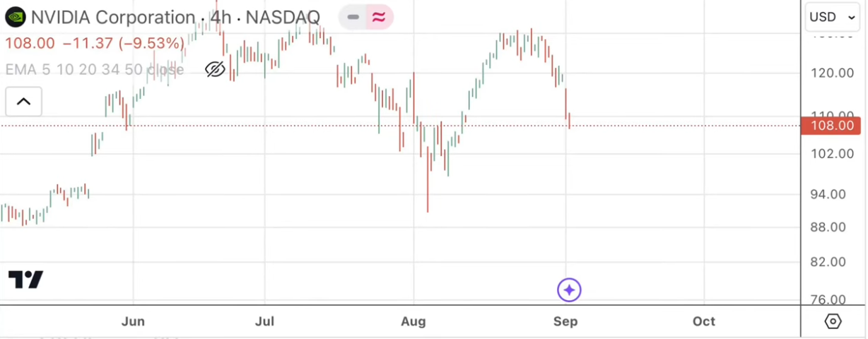Click the NVIDIA logo icon

point(15,17)
